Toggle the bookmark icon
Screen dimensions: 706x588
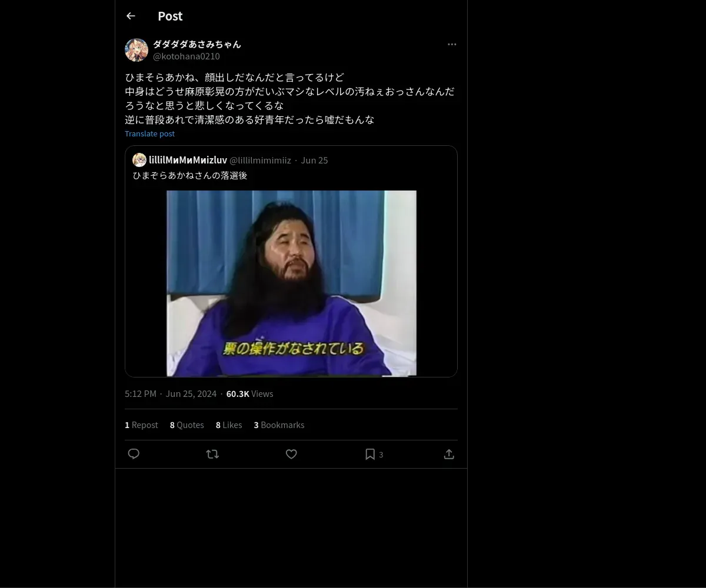pyautogui.click(x=370, y=454)
